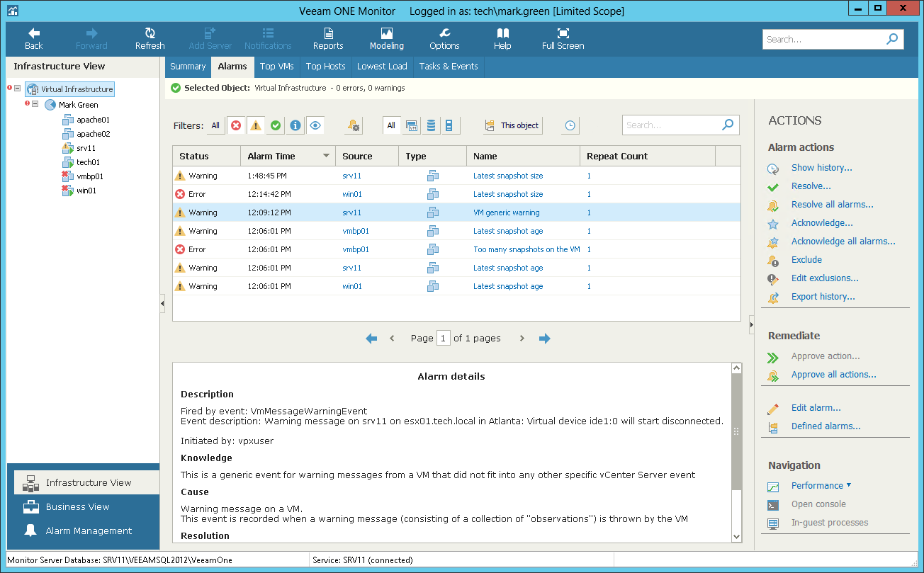Go to the last page of alarms
Screen dimensions: 924x573
[544, 339]
